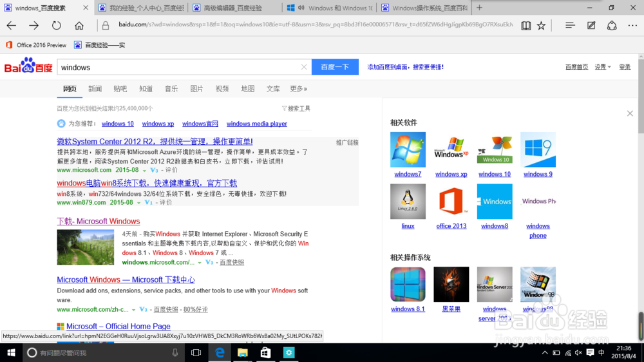Close the related software sidebar
This screenshot has width=644, height=362.
coord(630,113)
